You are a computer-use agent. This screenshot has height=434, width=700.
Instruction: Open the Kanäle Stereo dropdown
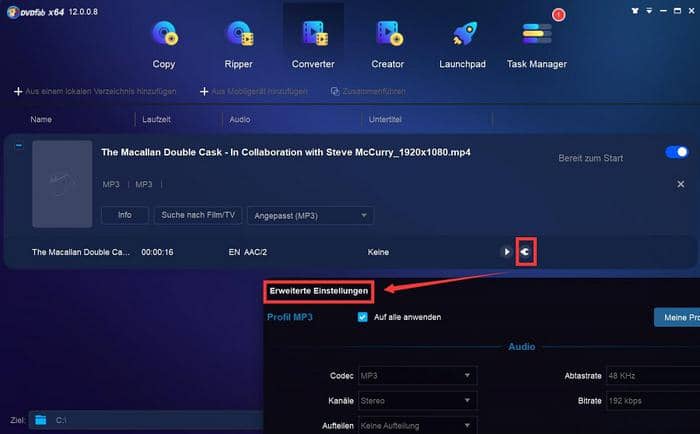[x=416, y=400]
